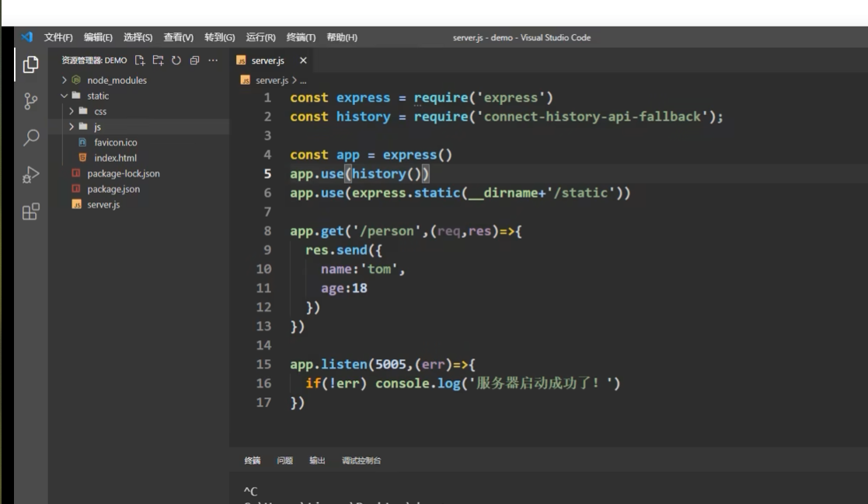
Task: Select the server.js editor tab
Action: click(x=268, y=61)
